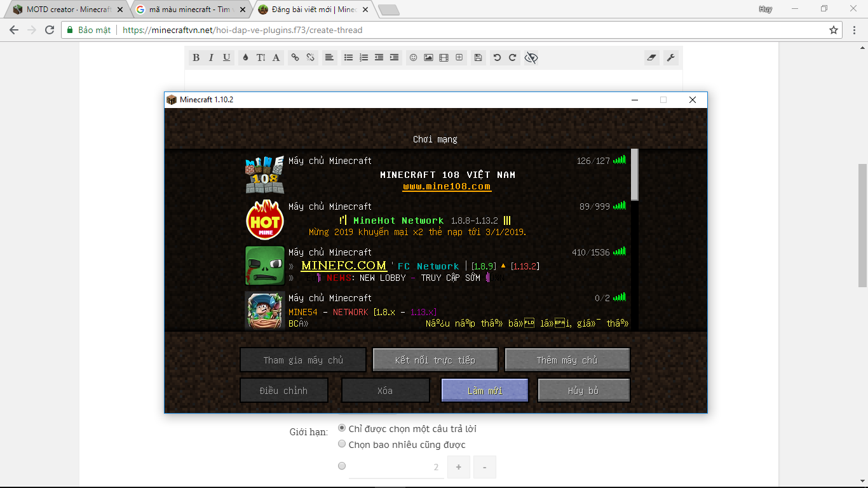Open the text color droplet tool

point(245,58)
